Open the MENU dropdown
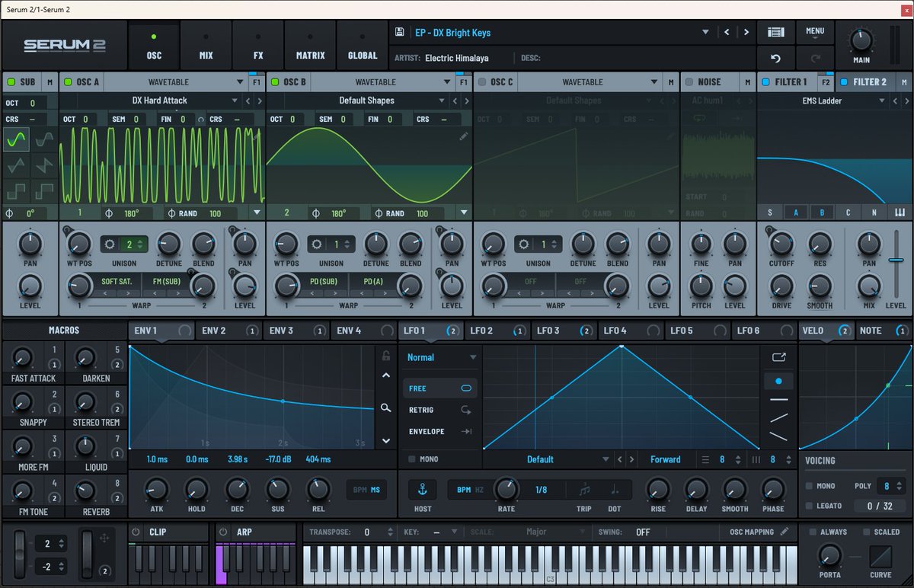 815,33
